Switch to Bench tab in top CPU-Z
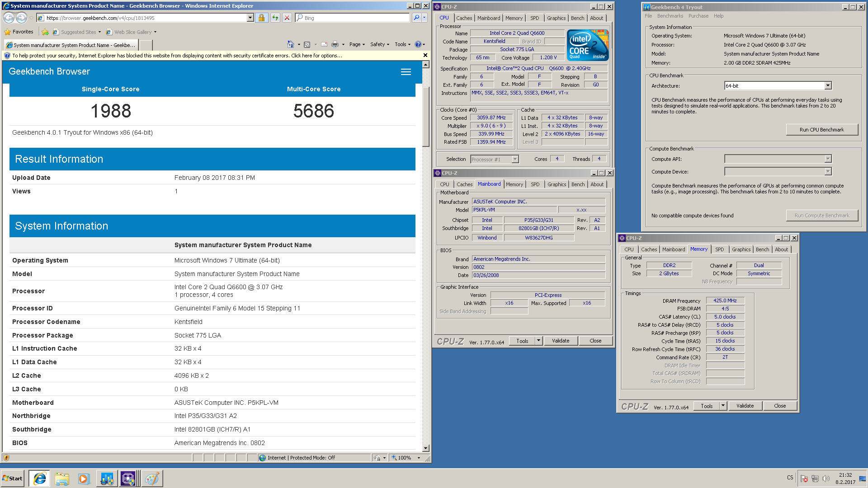This screenshot has width=868, height=488. pyautogui.click(x=577, y=18)
